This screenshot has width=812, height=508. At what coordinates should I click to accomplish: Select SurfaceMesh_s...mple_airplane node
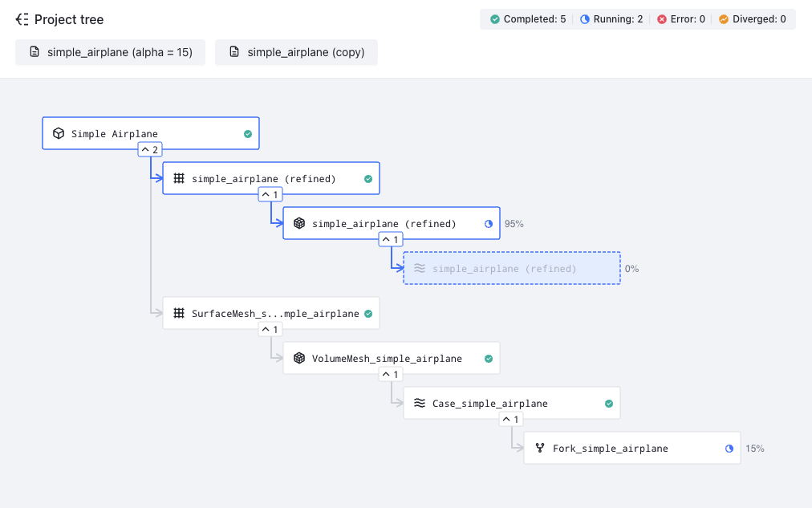271,313
